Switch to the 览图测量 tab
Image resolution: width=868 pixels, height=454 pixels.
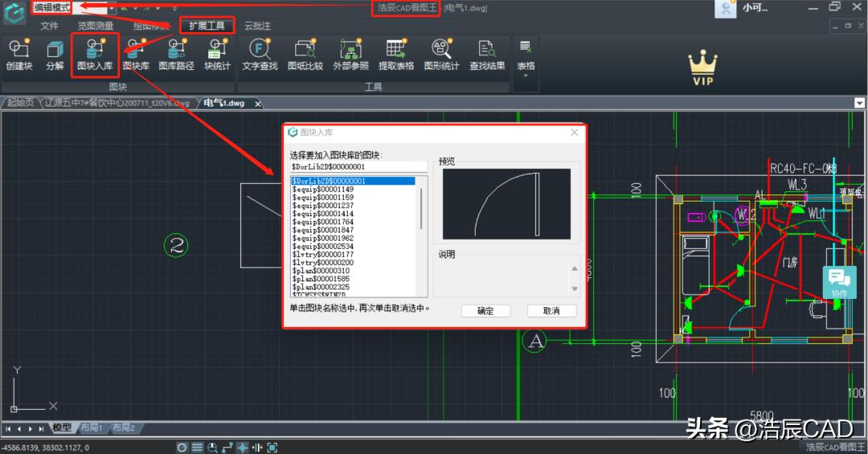click(x=95, y=26)
